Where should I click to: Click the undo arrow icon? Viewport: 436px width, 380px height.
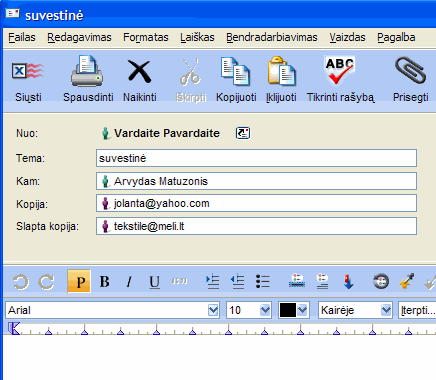pyautogui.click(x=21, y=282)
